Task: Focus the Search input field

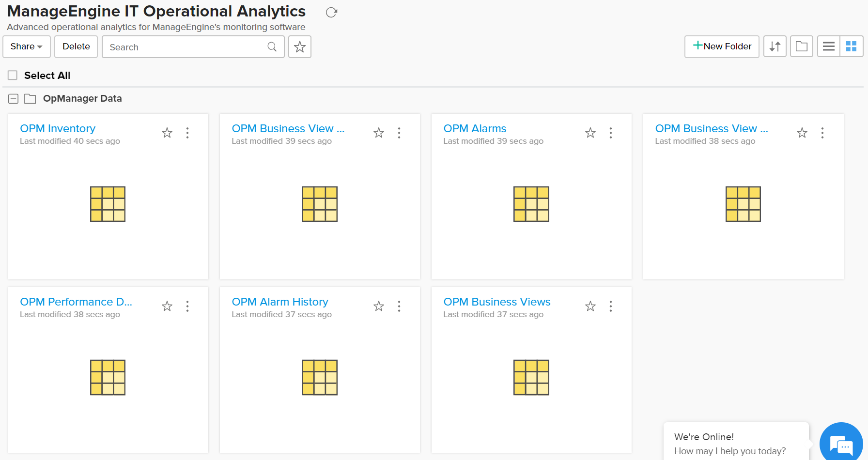Action: click(193, 47)
